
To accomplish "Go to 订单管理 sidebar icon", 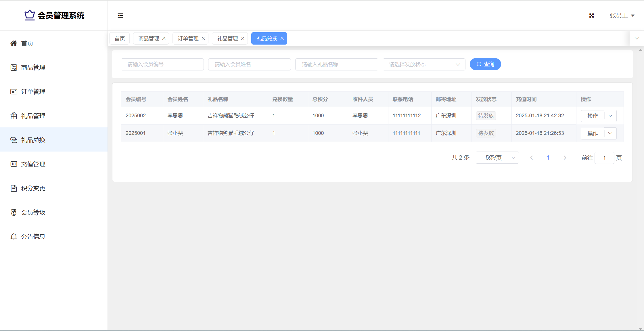I will click(x=14, y=92).
